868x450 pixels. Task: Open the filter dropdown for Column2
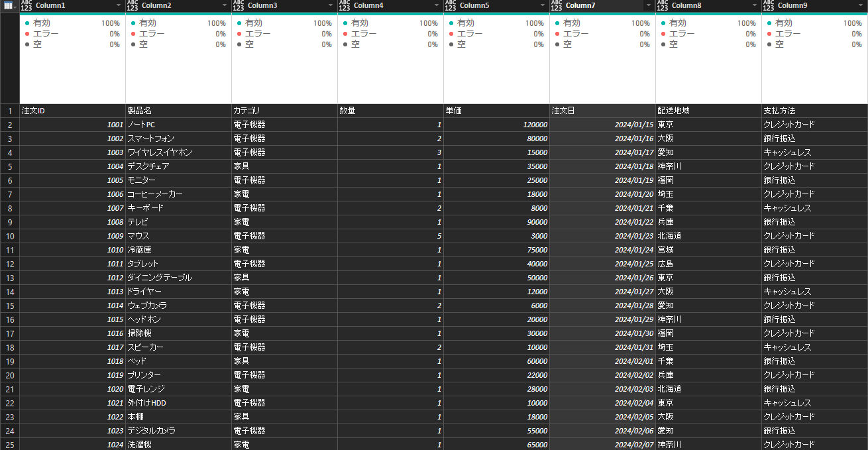click(x=225, y=5)
